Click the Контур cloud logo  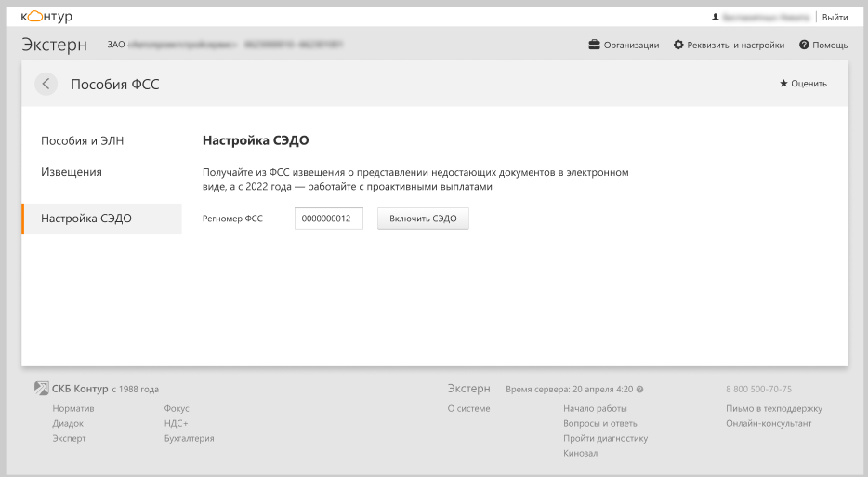pos(46,17)
